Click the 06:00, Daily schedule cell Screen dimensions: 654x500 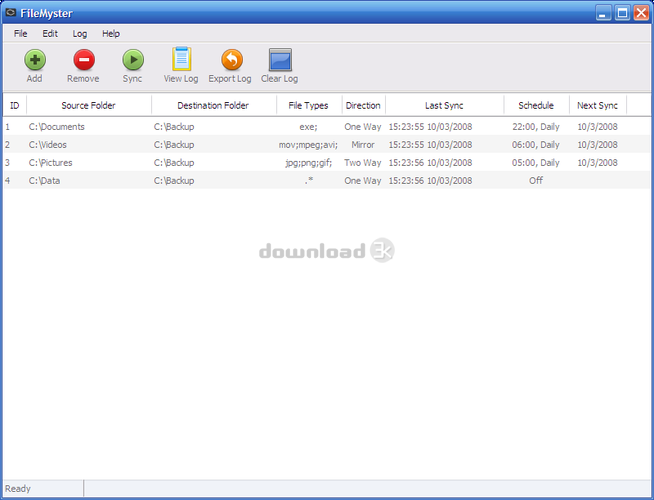(536, 145)
